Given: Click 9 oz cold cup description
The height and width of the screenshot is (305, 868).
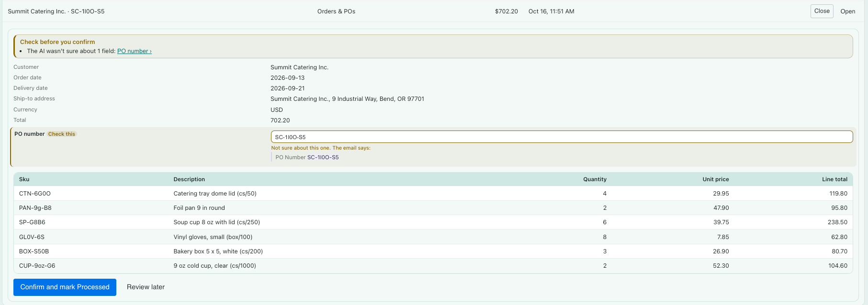Looking at the screenshot, I should tap(214, 266).
